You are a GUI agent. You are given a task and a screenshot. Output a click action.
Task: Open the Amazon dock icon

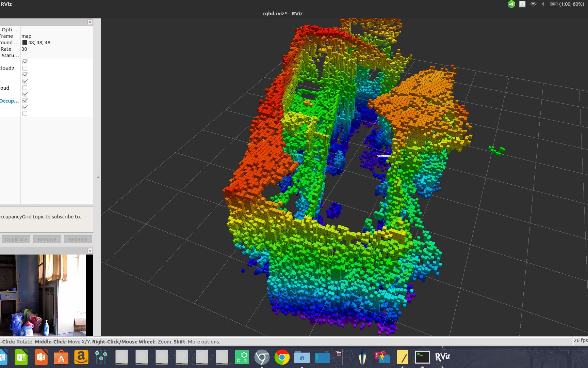click(81, 357)
